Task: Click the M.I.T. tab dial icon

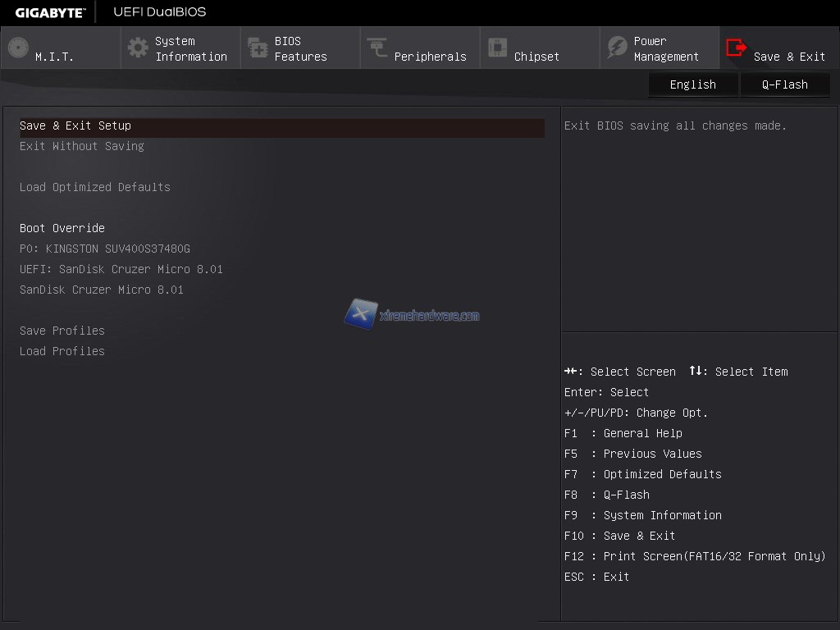Action: pos(18,48)
